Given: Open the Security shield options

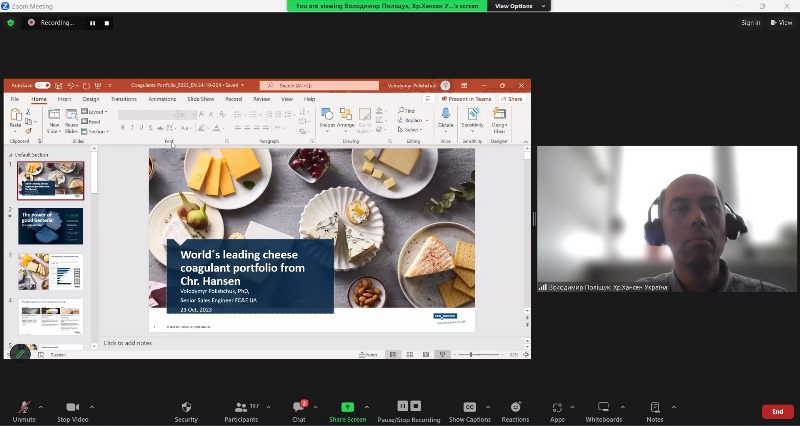Looking at the screenshot, I should tap(186, 410).
